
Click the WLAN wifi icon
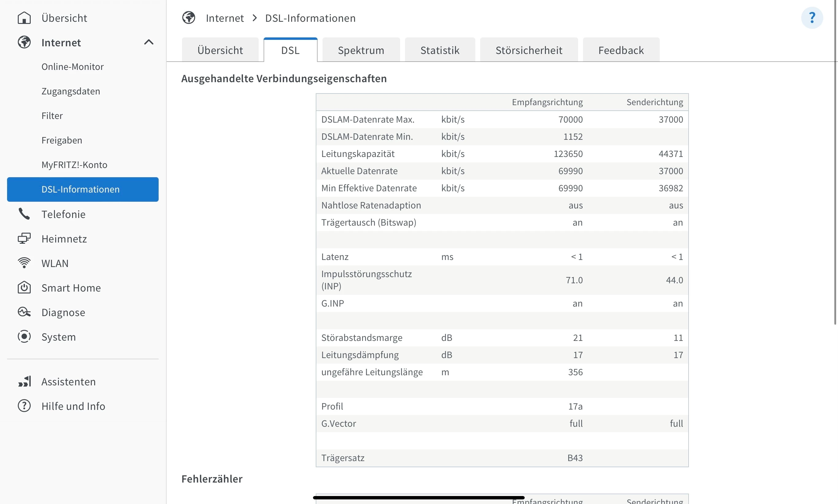pyautogui.click(x=24, y=263)
